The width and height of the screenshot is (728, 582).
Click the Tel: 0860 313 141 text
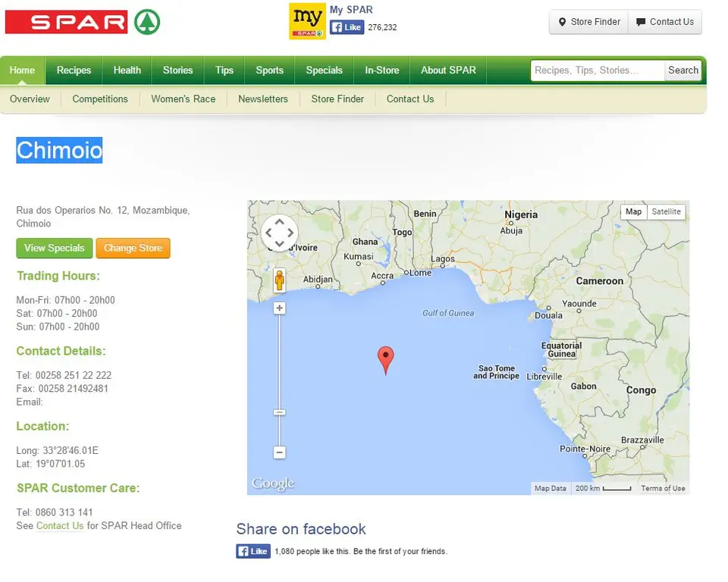click(55, 512)
